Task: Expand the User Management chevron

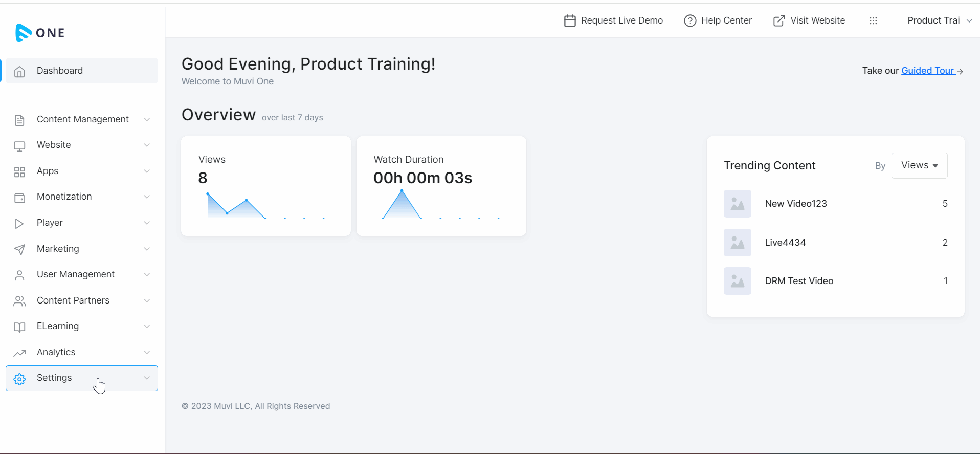Action: click(147, 274)
